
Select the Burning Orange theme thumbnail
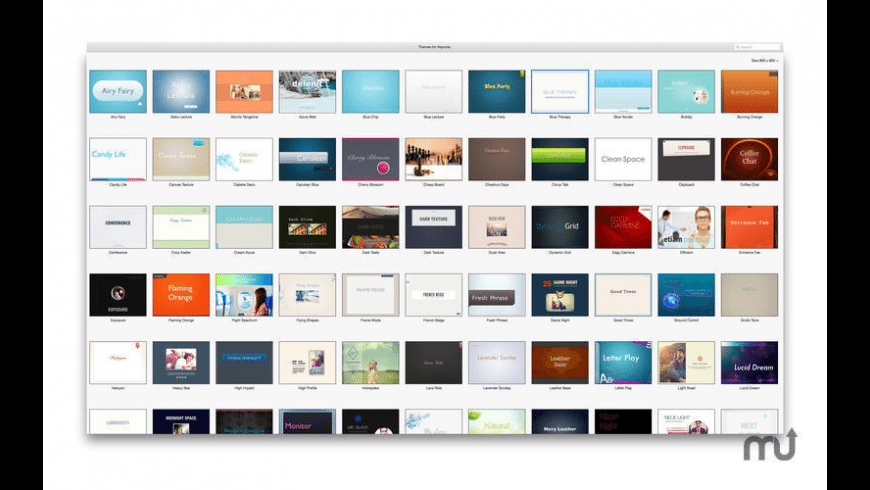click(x=749, y=92)
